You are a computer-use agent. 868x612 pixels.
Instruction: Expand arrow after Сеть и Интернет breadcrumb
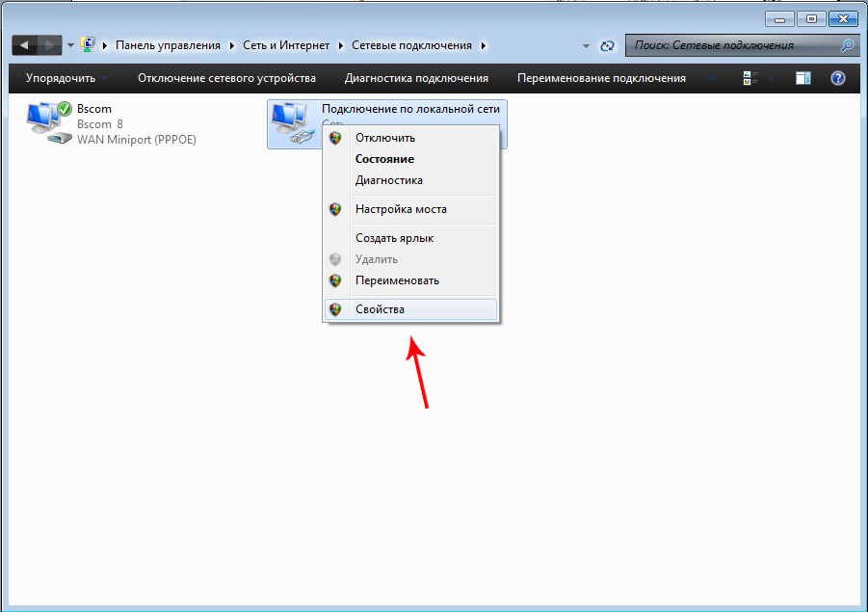pos(340,45)
